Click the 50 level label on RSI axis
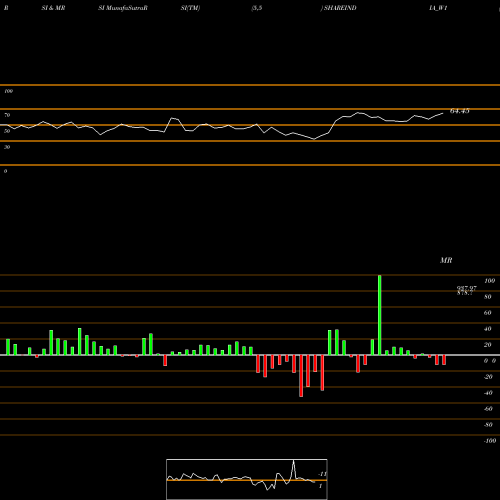 [x=7, y=131]
